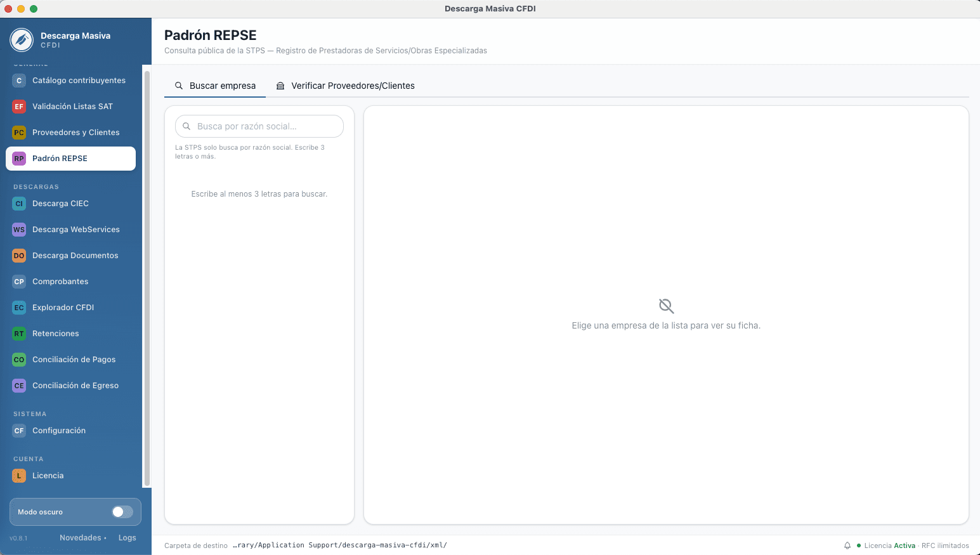
Task: Click the "RFC ilimitados" status text
Action: point(945,545)
